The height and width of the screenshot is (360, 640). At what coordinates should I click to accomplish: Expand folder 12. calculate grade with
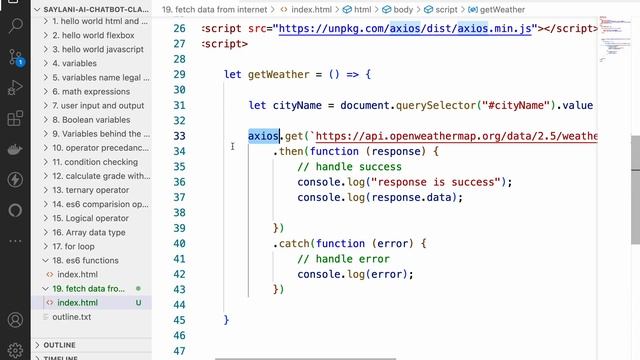click(45, 176)
